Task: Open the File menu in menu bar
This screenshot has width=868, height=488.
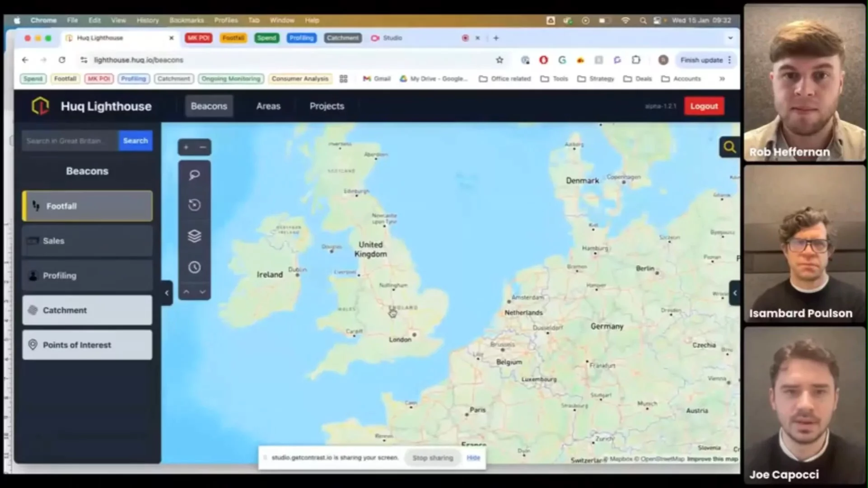Action: tap(72, 20)
